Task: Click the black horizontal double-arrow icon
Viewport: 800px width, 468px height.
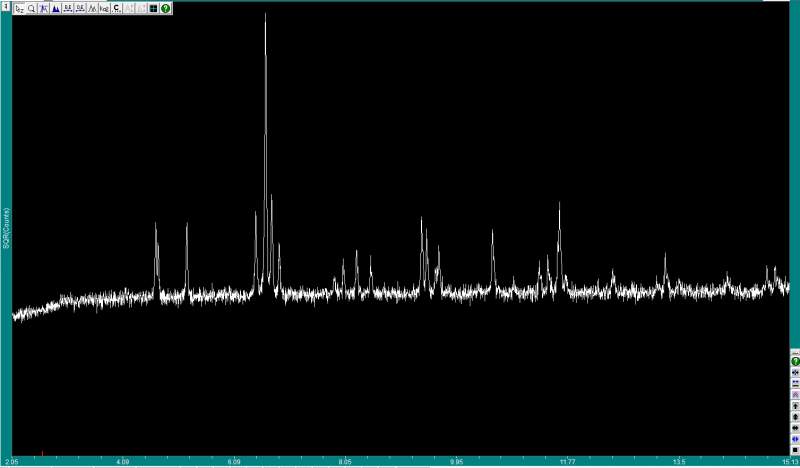Action: point(795,428)
